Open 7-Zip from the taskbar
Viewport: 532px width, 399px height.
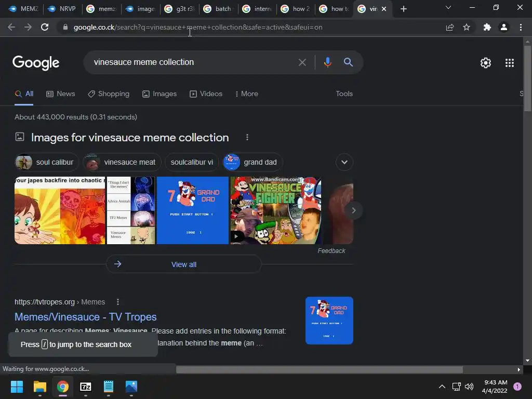pyautogui.click(x=86, y=387)
